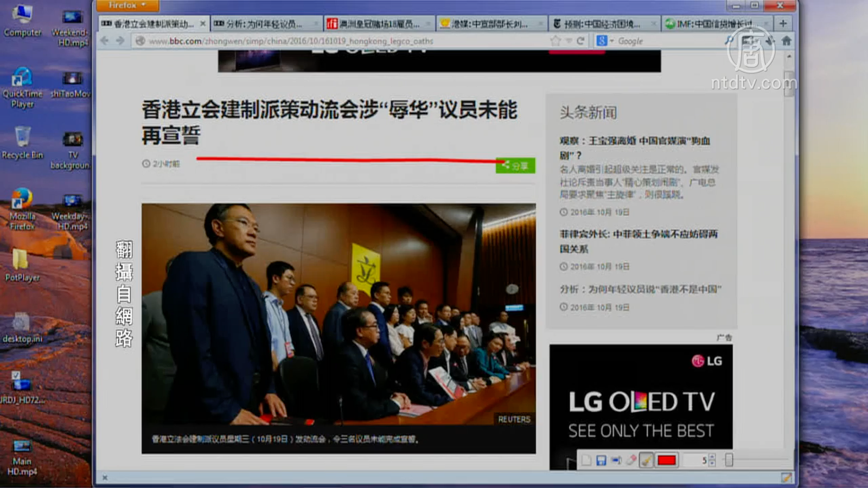Select the eraser tool in drawing toolbar

click(631, 460)
